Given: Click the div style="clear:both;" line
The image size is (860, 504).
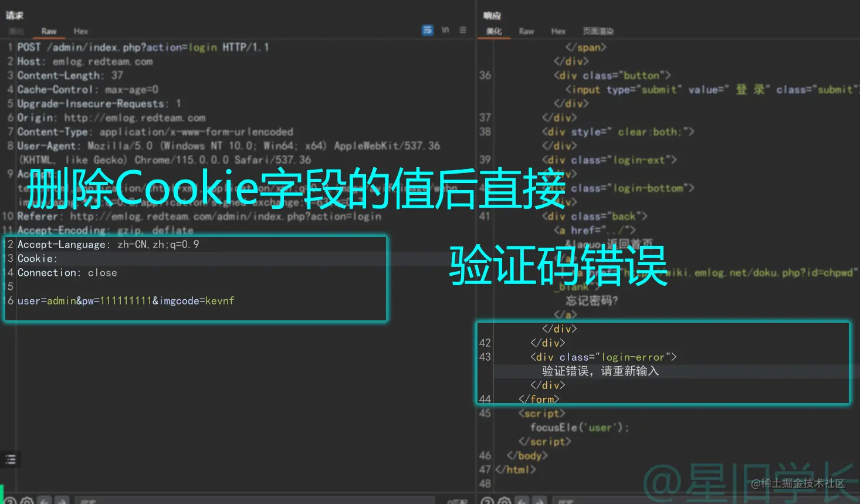Looking at the screenshot, I should click(x=618, y=131).
